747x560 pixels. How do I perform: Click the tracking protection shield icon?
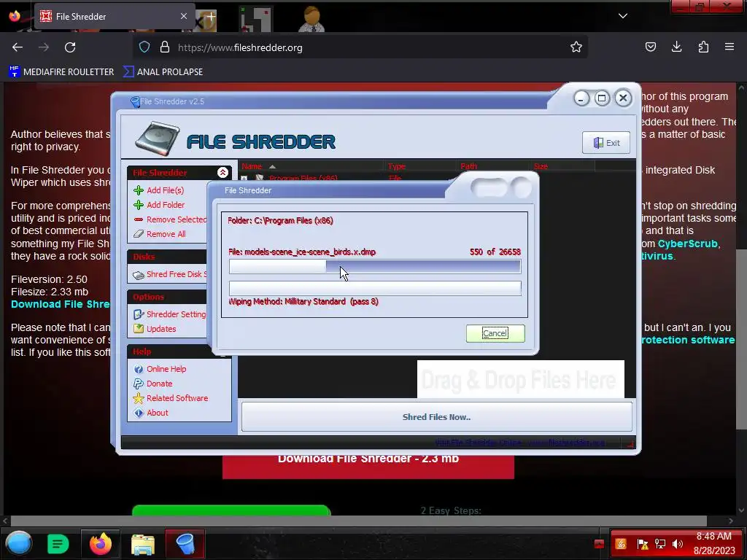(x=144, y=47)
